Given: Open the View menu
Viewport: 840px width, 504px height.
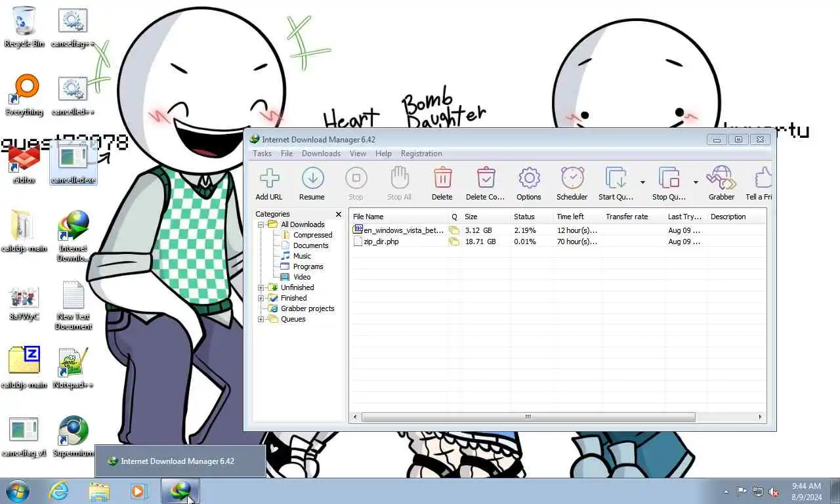Looking at the screenshot, I should (x=358, y=154).
